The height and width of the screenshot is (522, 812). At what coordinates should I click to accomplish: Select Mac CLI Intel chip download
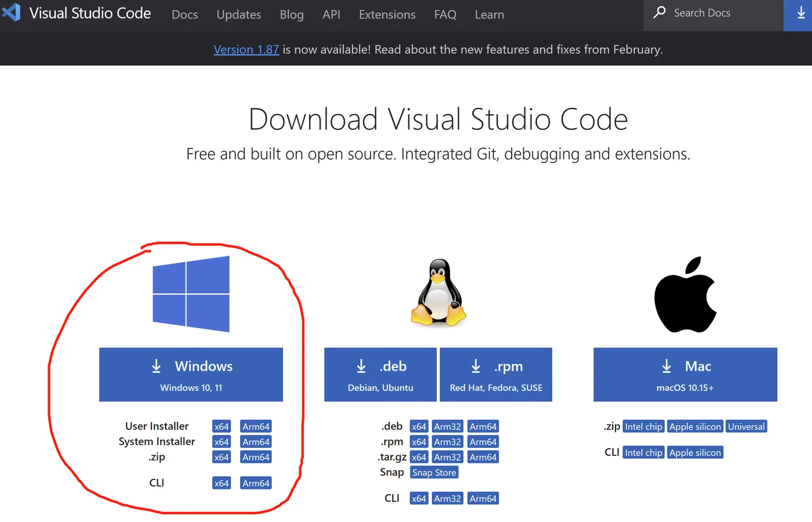(643, 452)
